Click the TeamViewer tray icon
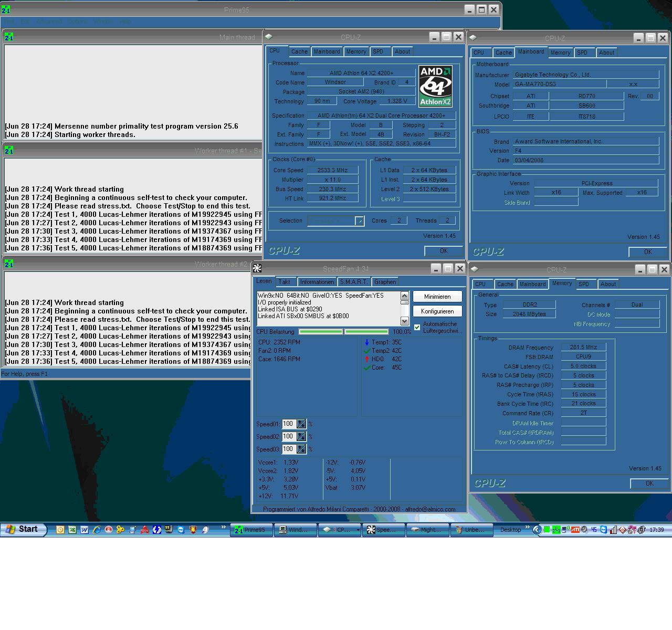This screenshot has width=672, height=630. point(603,530)
